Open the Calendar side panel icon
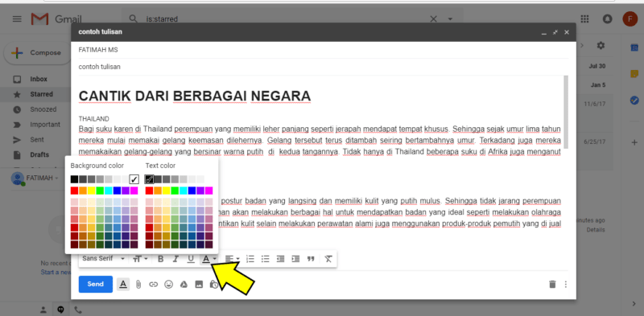 pyautogui.click(x=634, y=47)
